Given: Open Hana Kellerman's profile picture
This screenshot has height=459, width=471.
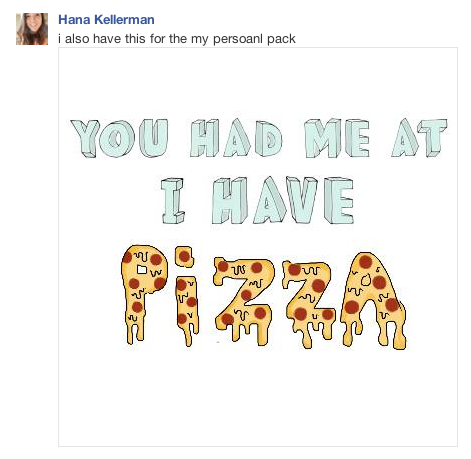Looking at the screenshot, I should [x=32, y=29].
